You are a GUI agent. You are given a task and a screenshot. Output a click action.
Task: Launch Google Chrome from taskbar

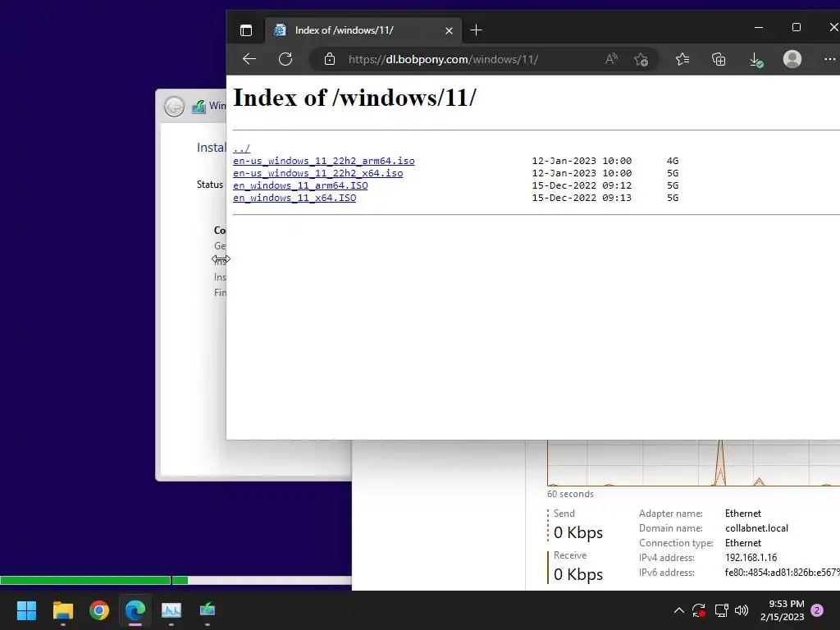[x=99, y=610]
